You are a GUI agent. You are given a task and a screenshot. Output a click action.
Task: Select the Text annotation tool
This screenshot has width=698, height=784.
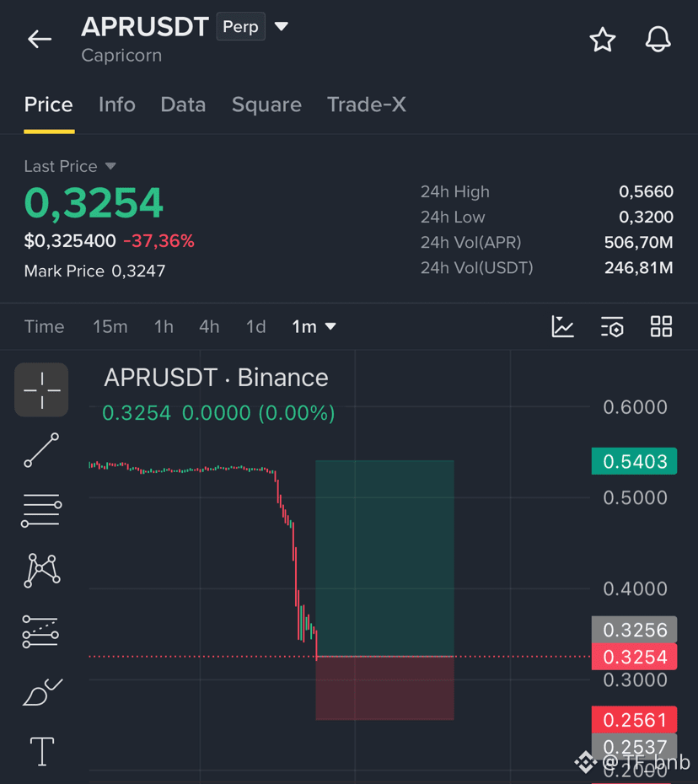42,751
